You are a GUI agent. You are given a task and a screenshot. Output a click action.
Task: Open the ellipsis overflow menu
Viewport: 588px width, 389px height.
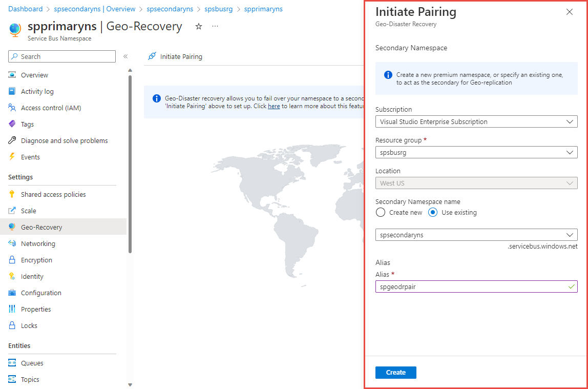point(215,26)
